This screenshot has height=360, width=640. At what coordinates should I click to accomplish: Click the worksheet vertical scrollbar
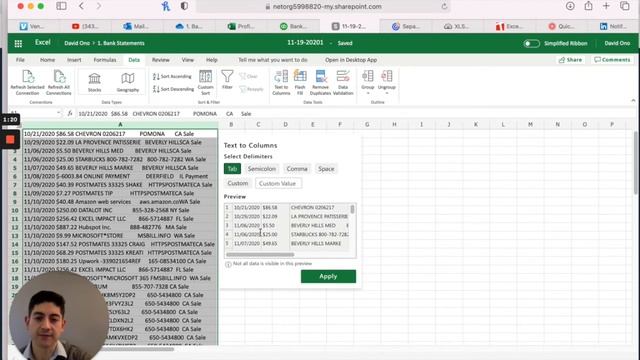pos(636,163)
